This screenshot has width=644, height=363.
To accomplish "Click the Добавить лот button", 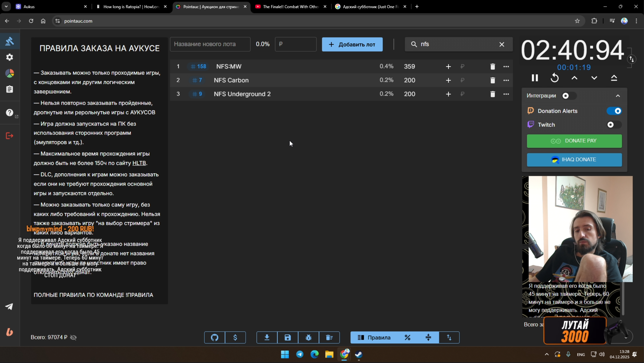I will pyautogui.click(x=352, y=44).
